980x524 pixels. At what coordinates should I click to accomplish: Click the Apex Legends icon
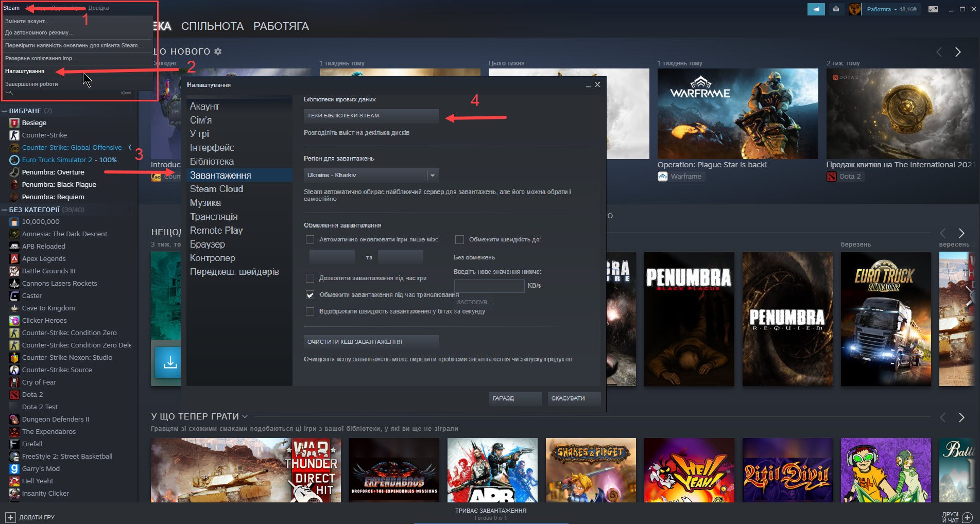(x=14, y=258)
